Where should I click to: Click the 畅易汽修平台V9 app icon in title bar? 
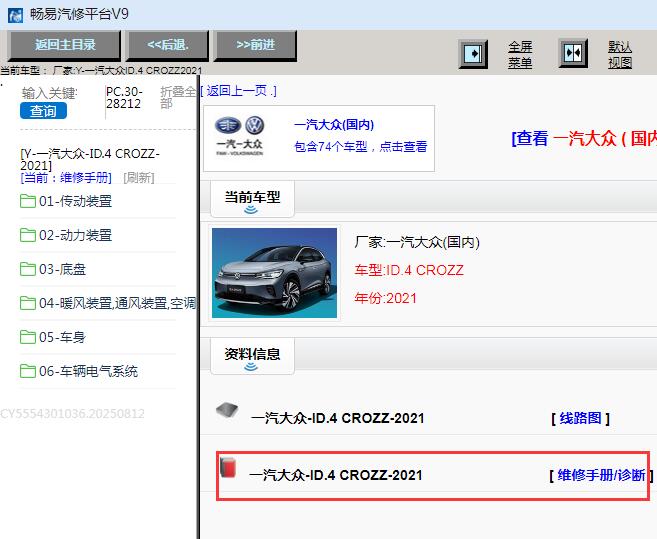coord(16,15)
